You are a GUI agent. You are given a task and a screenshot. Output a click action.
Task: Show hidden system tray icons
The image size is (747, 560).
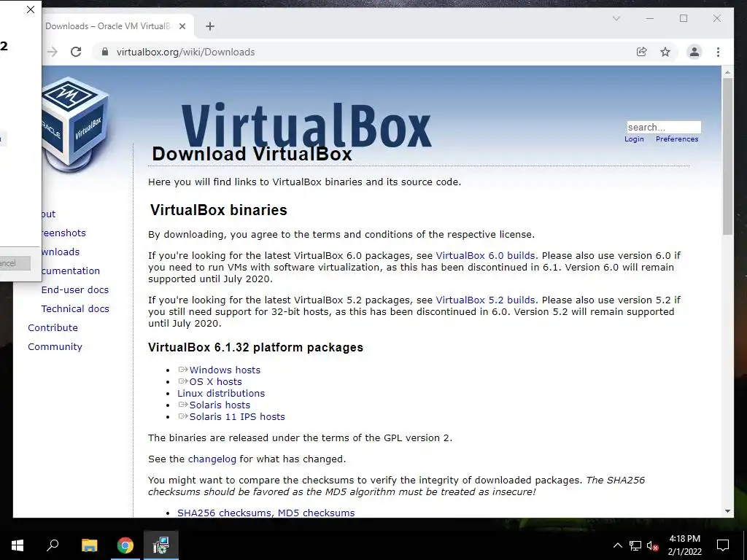point(617,545)
